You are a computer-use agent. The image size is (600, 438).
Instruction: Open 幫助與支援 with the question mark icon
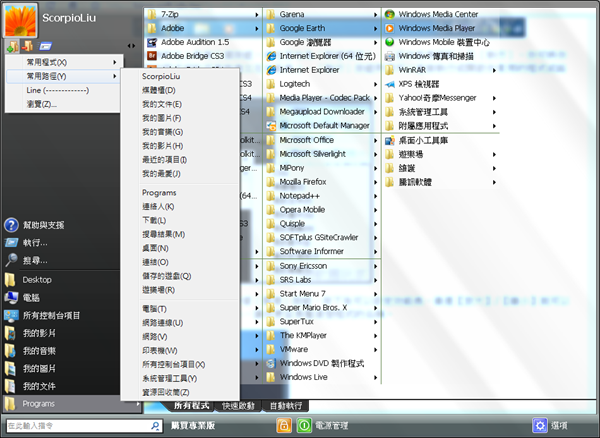point(34,225)
